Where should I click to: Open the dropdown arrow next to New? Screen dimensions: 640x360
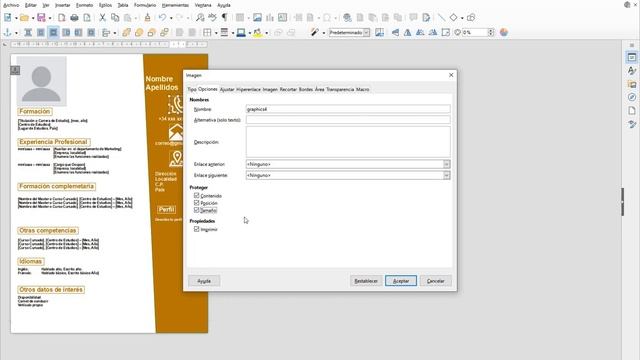16,18
